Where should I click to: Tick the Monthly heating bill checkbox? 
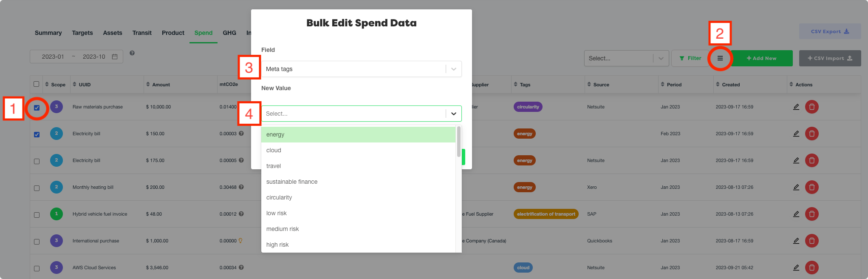tap(37, 188)
